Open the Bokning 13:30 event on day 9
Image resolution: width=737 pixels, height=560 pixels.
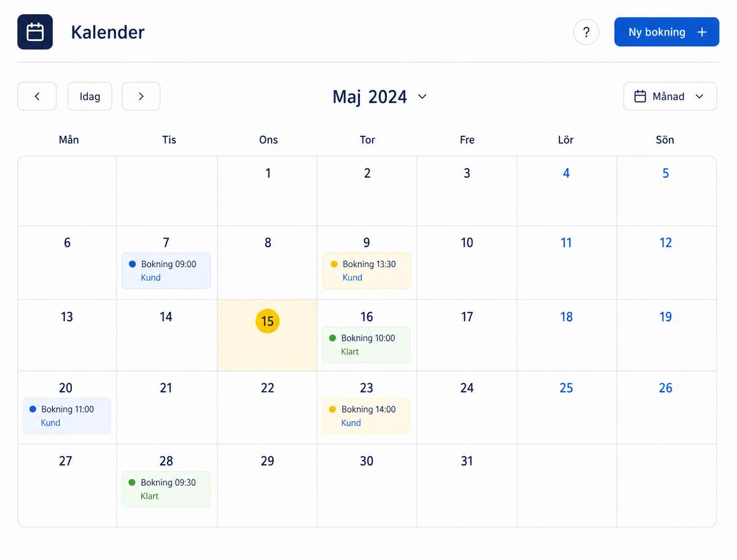click(367, 271)
